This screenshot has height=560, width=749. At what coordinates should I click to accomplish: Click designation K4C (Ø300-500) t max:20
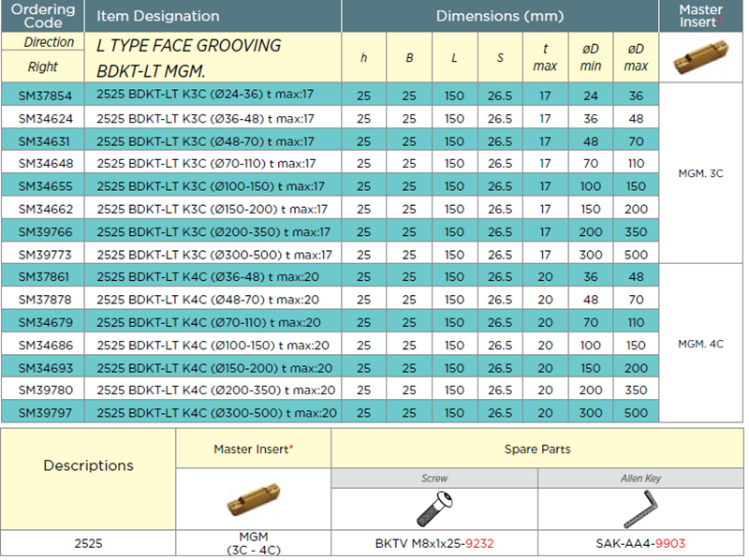pyautogui.click(x=217, y=413)
